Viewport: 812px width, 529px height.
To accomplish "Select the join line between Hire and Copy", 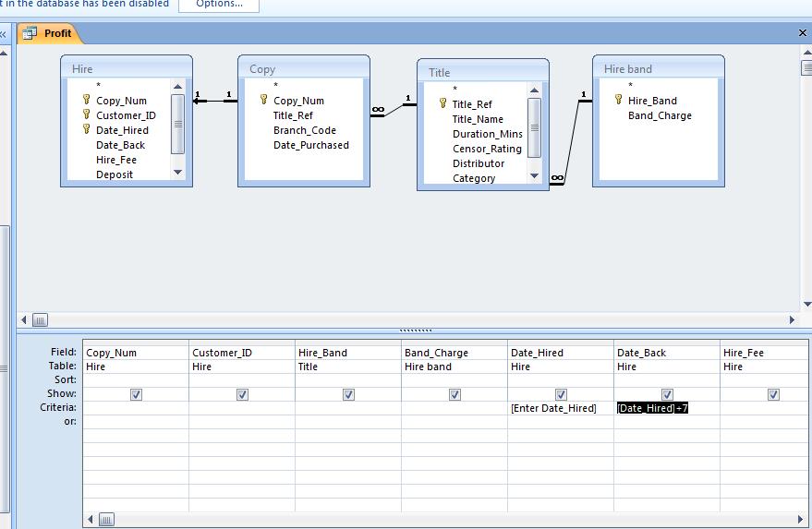I will [215, 101].
